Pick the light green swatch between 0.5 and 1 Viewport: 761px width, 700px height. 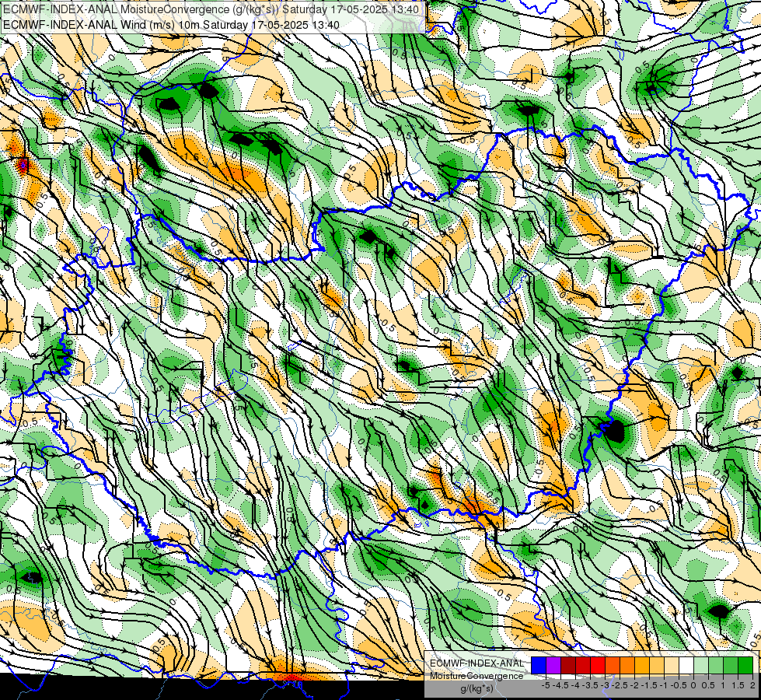[x=716, y=666]
